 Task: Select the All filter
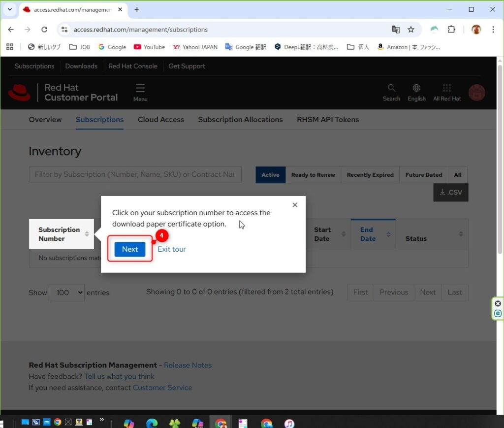[x=458, y=175]
